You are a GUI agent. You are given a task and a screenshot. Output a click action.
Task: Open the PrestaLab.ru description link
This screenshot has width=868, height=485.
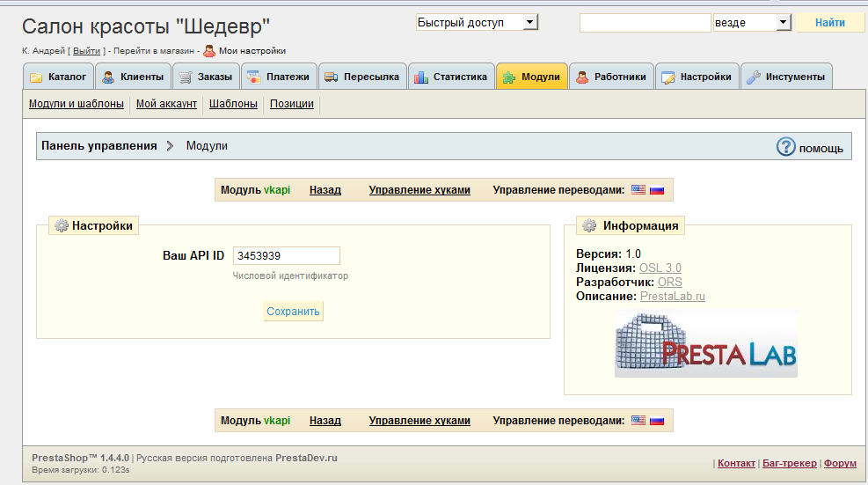pyautogui.click(x=673, y=297)
